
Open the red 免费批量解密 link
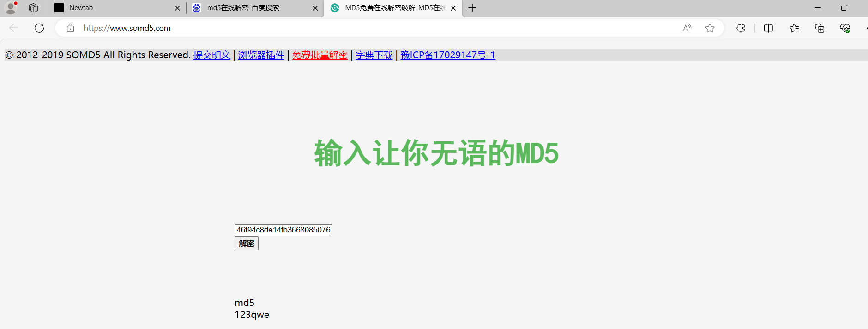[319, 55]
